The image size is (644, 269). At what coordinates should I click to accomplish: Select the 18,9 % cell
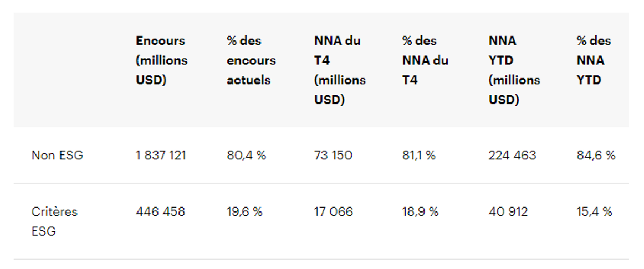(420, 212)
